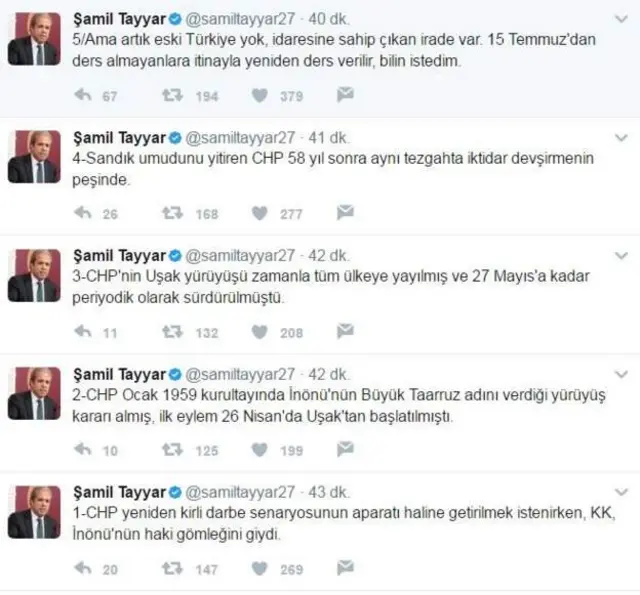Like the tweet with 379 likes

(260, 95)
